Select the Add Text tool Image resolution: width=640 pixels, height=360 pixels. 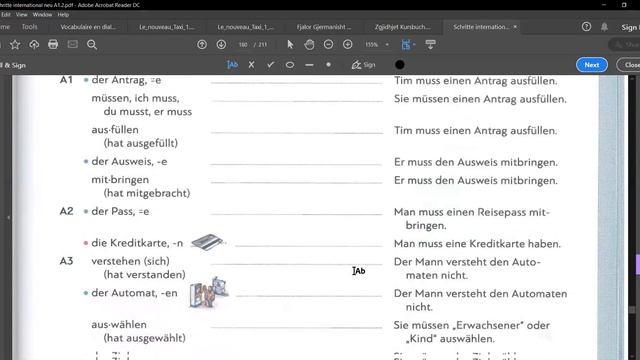point(232,64)
